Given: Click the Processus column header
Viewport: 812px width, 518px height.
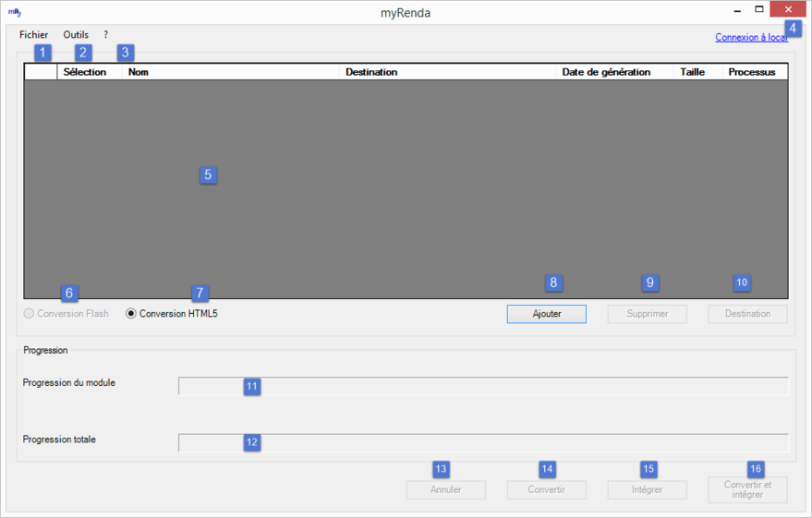Looking at the screenshot, I should point(751,72).
